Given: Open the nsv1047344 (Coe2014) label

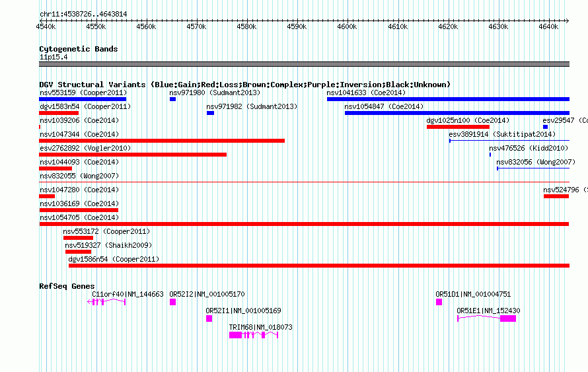Looking at the screenshot, I should click(x=79, y=134).
